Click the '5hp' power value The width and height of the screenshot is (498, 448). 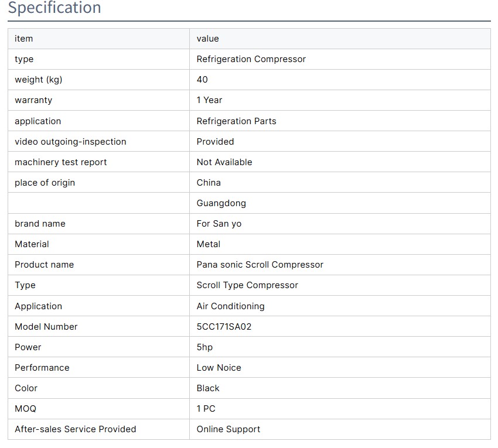(x=204, y=347)
